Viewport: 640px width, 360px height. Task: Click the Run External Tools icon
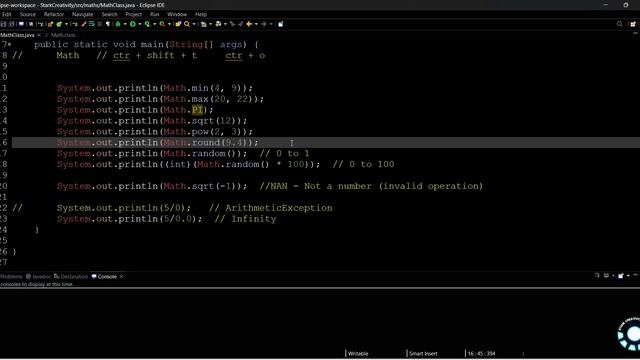click(162, 24)
